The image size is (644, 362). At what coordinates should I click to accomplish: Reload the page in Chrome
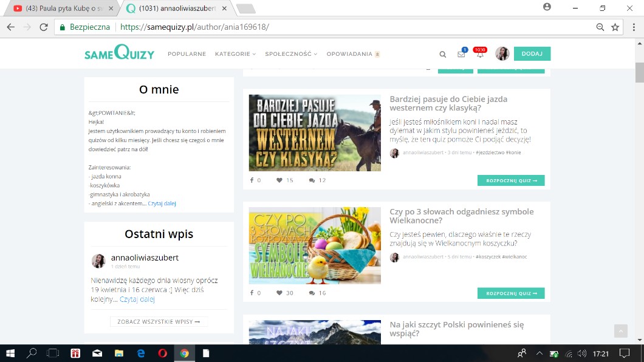[44, 27]
